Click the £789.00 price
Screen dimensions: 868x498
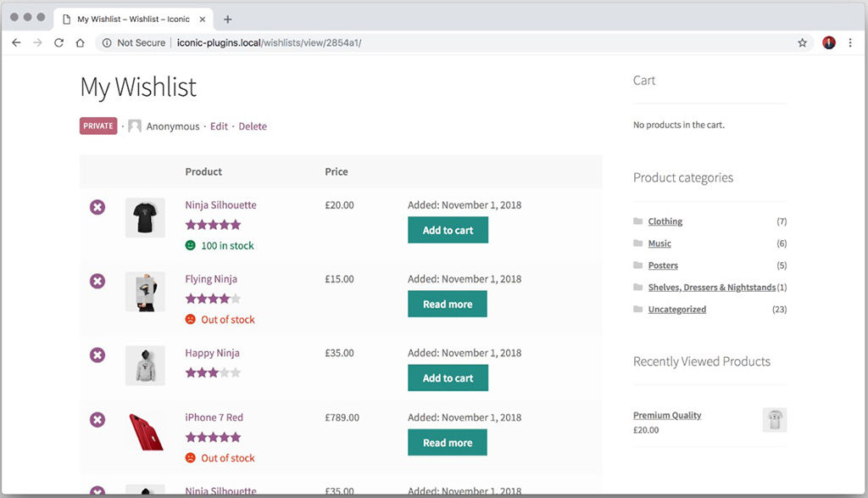click(342, 417)
